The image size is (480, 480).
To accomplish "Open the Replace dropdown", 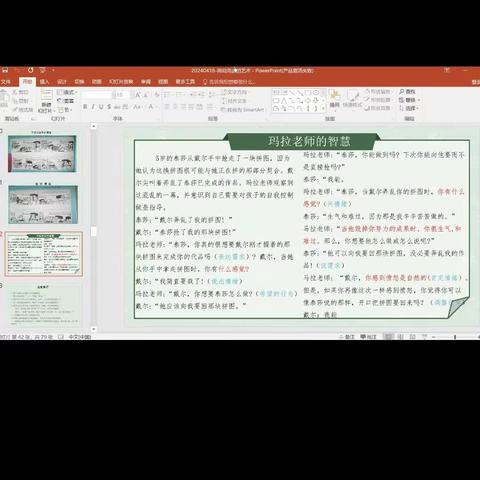I will 410,100.
